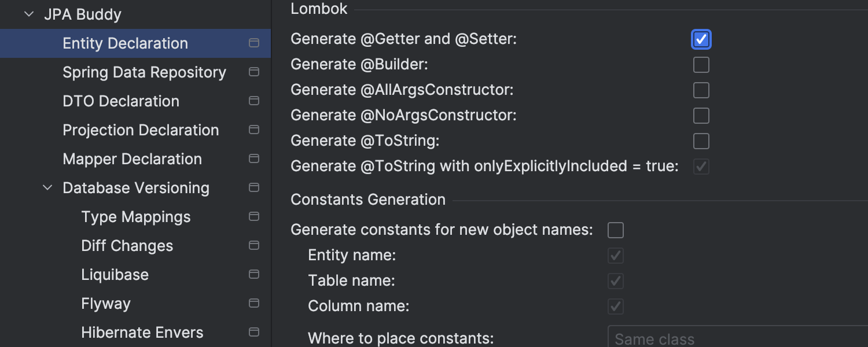The height and width of the screenshot is (347, 868).
Task: Click project-level icon beside Type Mappings
Action: pyautogui.click(x=253, y=216)
